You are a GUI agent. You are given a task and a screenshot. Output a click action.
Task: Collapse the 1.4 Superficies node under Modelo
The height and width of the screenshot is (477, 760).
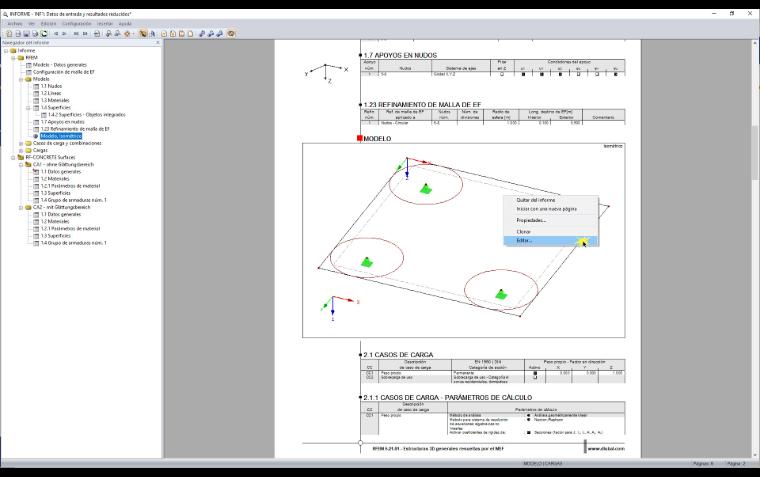tap(29, 108)
